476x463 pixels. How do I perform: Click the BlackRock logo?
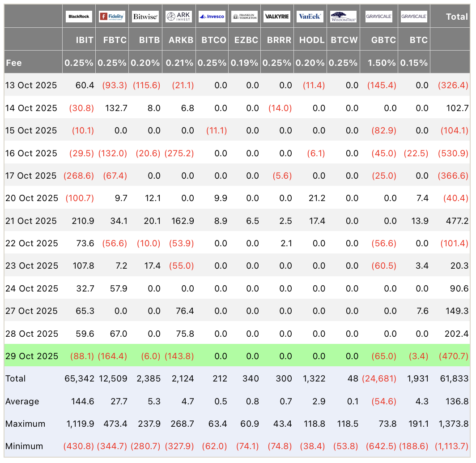pyautogui.click(x=79, y=17)
